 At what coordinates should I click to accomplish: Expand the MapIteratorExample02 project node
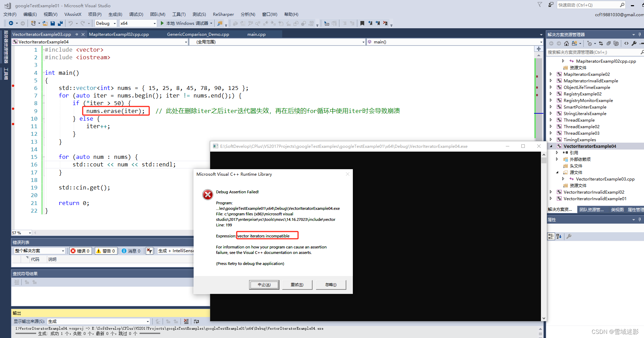(551, 74)
